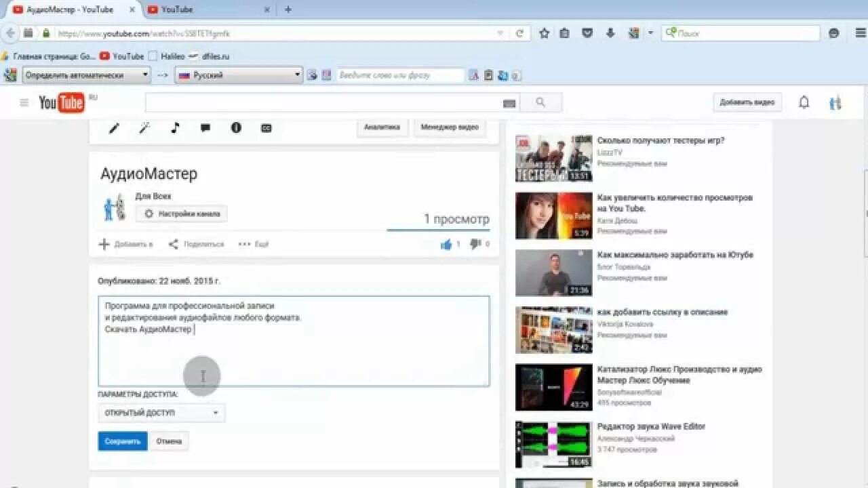
Task: Click thumbnail with 2:42 duration
Action: pos(553,330)
